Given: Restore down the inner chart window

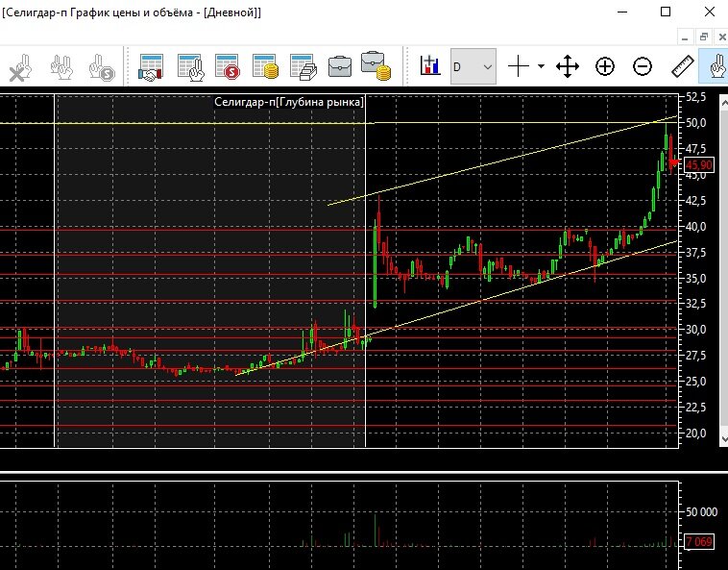Looking at the screenshot, I should 704,37.
